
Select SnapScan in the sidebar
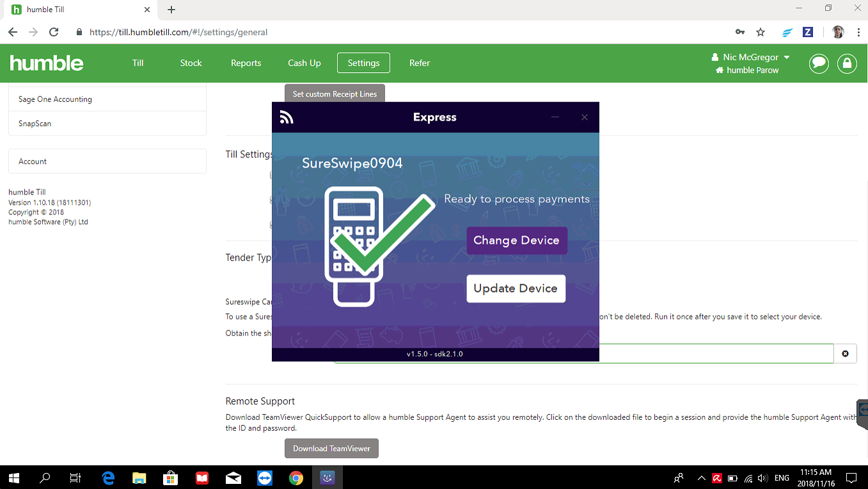[x=107, y=124]
